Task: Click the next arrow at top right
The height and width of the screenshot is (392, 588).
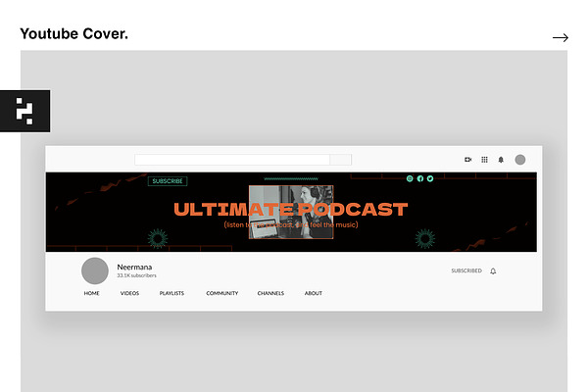Action: click(561, 37)
